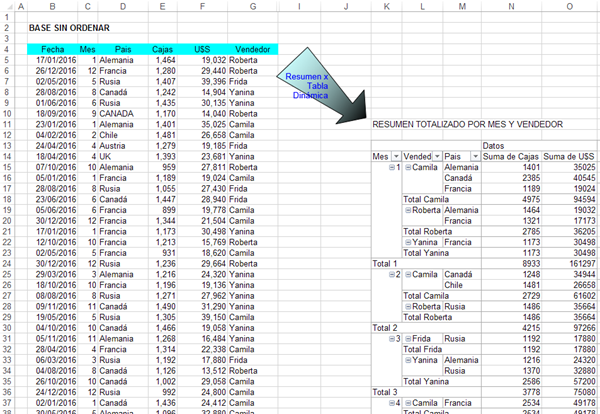Image resolution: width=600 pixels, height=414 pixels.
Task: Select column D header
Action: pos(123,6)
